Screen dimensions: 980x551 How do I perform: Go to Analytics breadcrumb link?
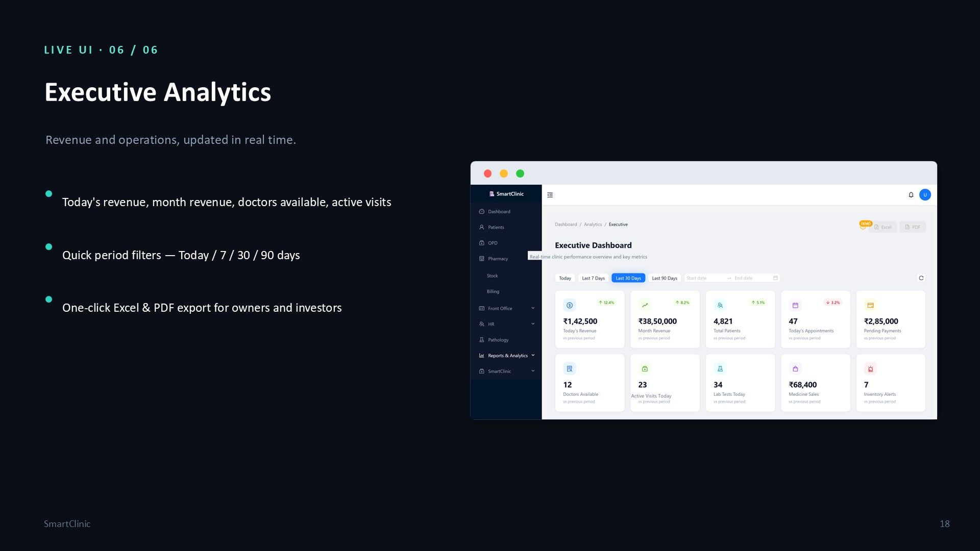593,224
